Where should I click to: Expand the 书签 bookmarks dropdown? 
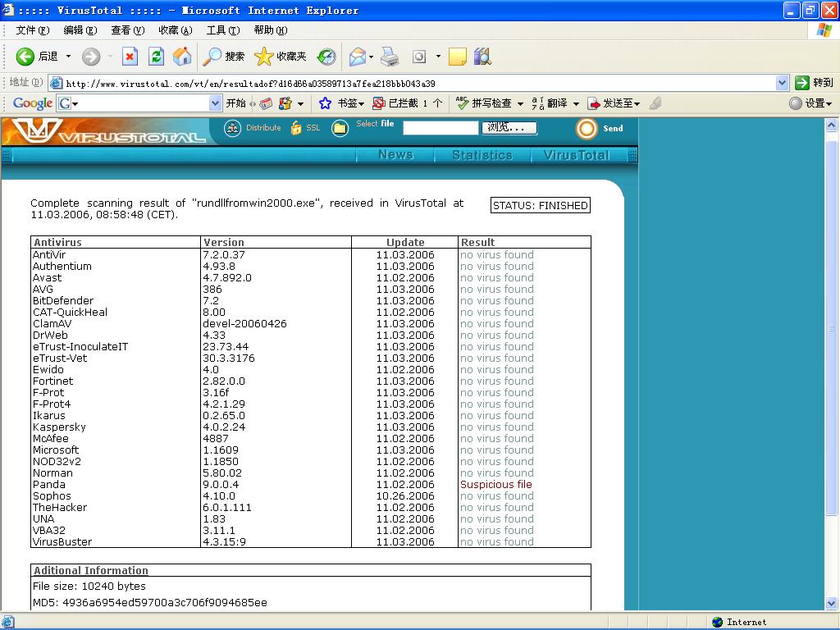[362, 104]
